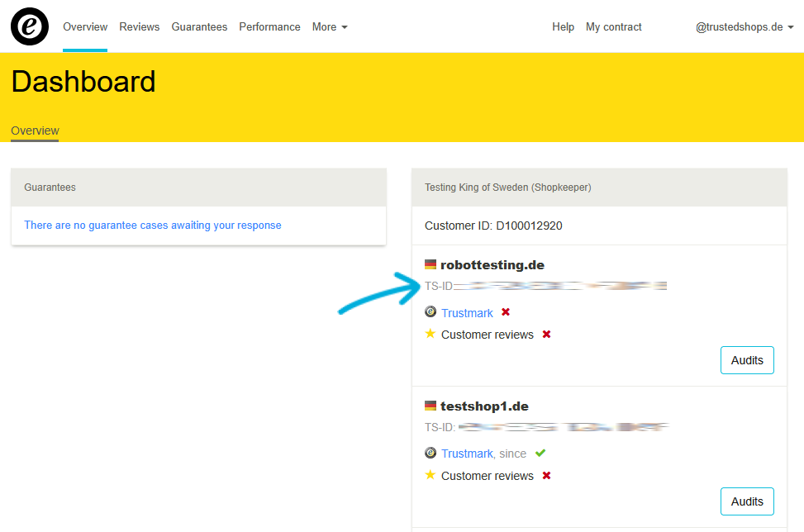Click German flag beside testshop1.de

(x=430, y=406)
